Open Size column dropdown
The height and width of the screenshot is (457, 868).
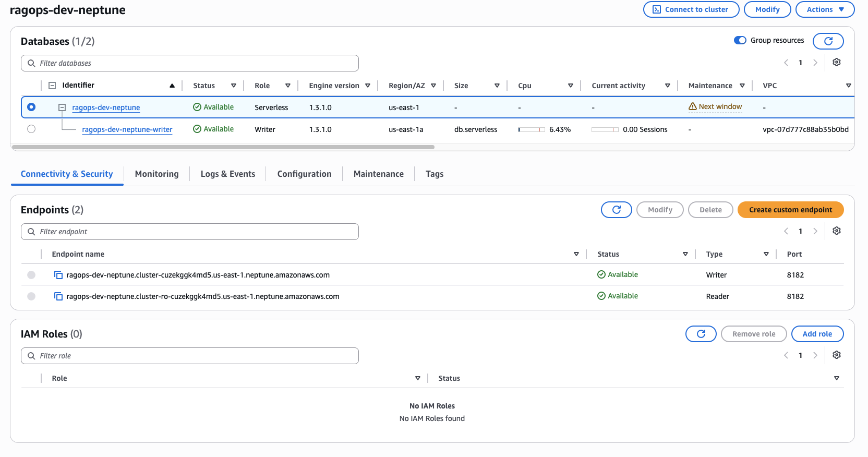497,86
